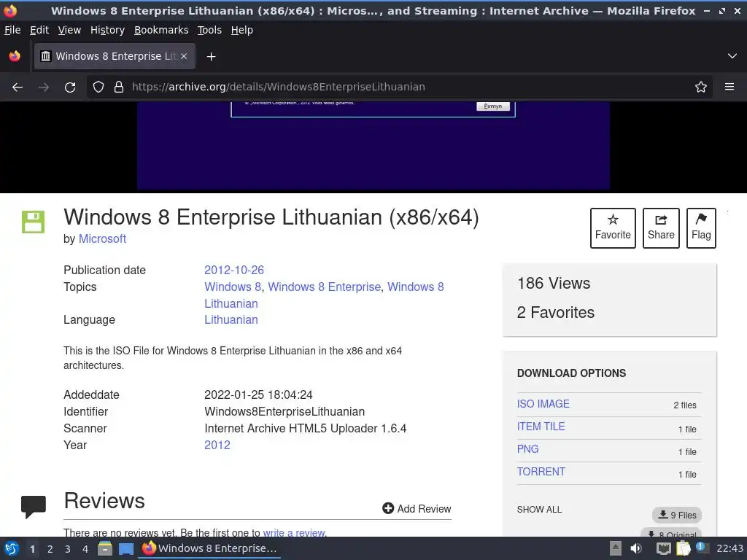Viewport: 747px width, 560px height.
Task: Download the PNG file
Action: click(528, 449)
